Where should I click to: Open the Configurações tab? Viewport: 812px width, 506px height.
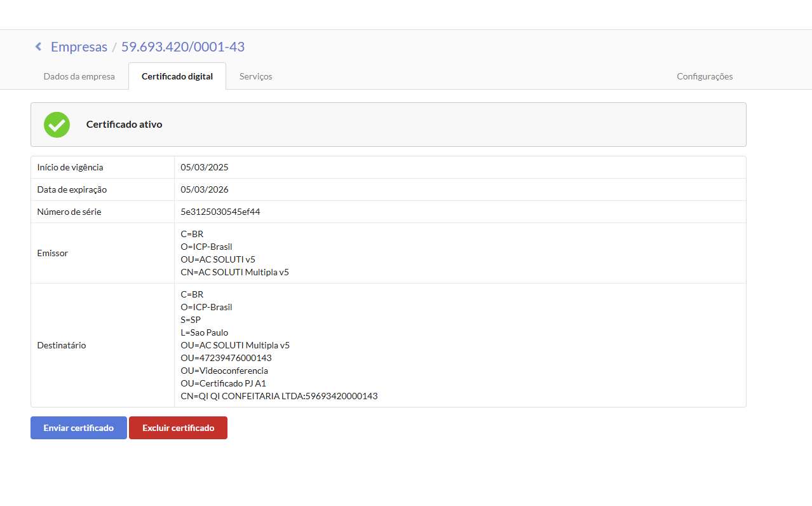click(705, 76)
